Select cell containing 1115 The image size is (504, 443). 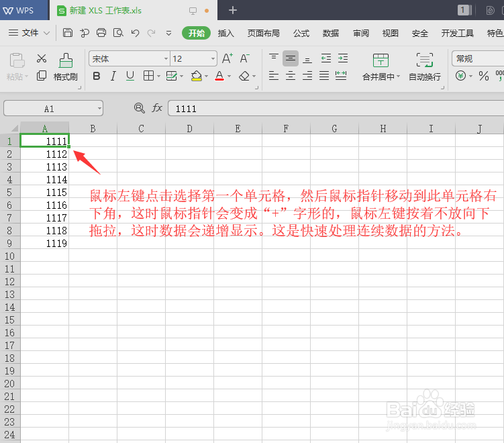click(x=45, y=192)
